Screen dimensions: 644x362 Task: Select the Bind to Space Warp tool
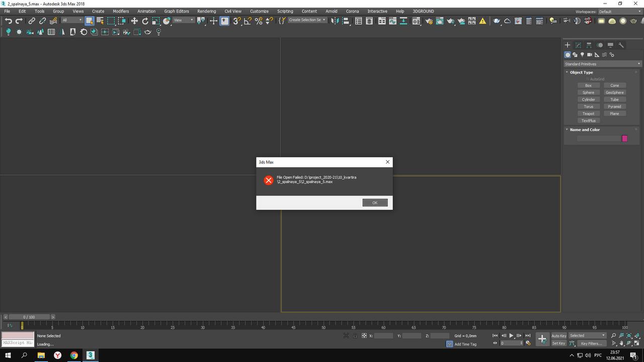(x=53, y=21)
